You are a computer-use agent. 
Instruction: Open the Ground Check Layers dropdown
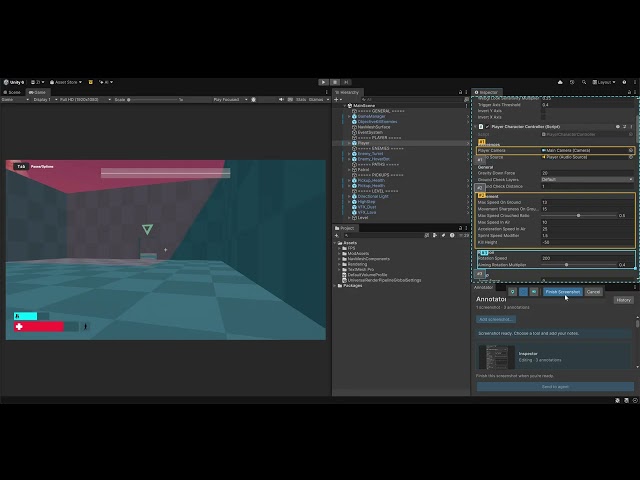[587, 180]
